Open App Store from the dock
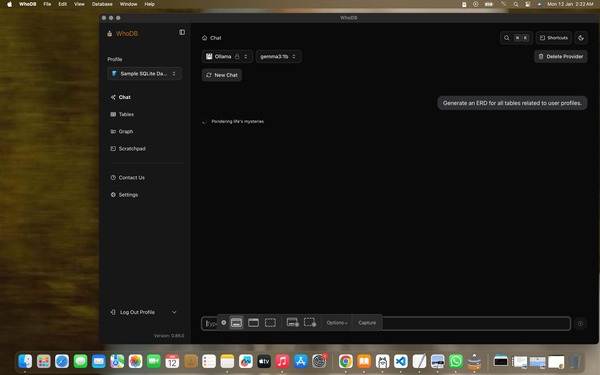 point(301,361)
